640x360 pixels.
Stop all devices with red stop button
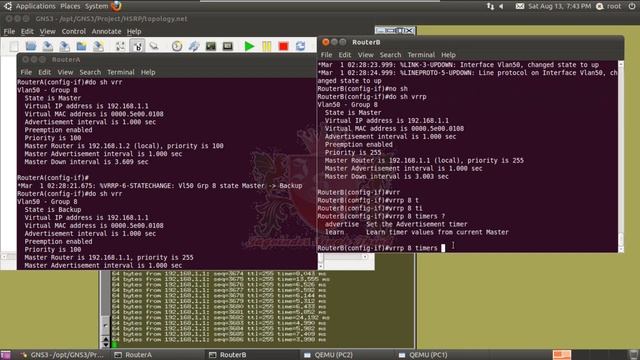[x=283, y=46]
